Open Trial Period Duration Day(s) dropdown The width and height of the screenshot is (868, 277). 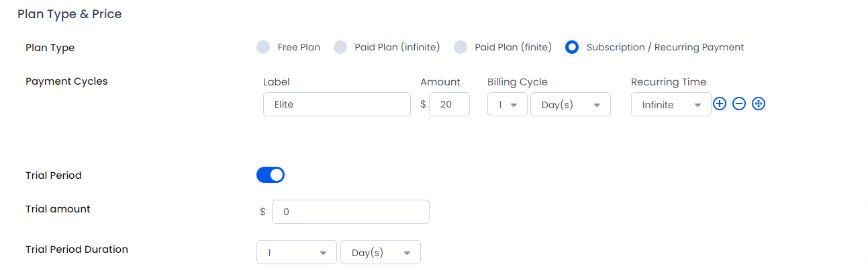[381, 252]
